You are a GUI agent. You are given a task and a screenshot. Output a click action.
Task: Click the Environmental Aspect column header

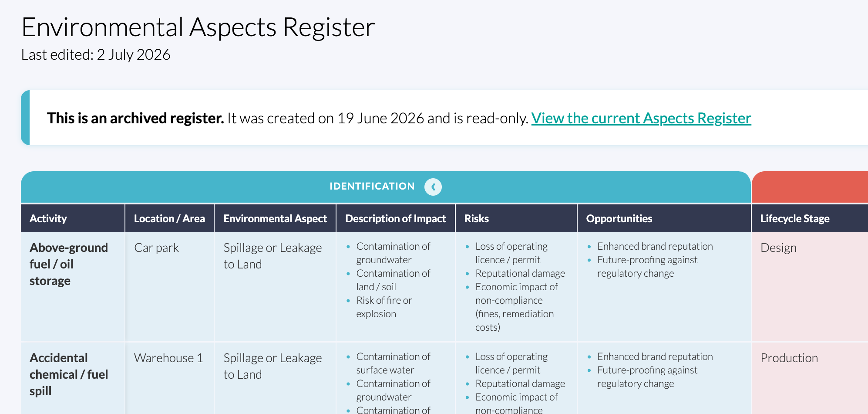click(x=275, y=218)
